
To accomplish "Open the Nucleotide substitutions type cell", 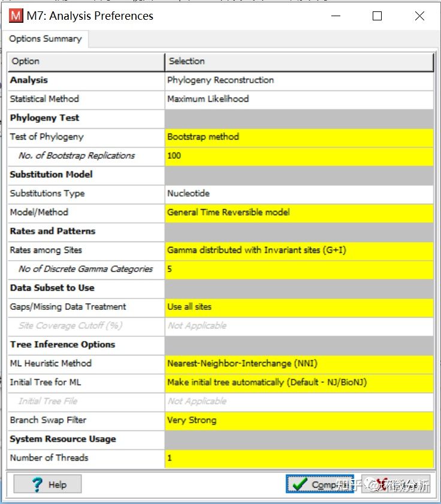I will point(299,194).
